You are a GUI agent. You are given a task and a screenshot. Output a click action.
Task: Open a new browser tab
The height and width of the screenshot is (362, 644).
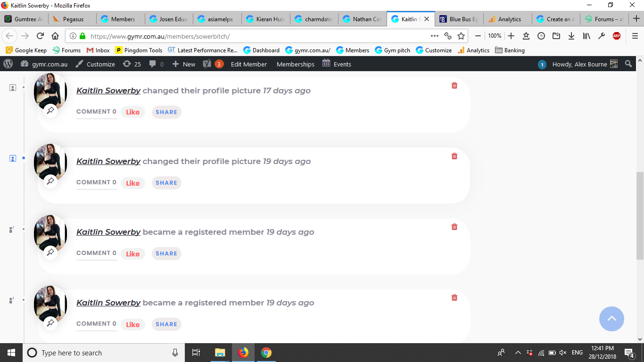(x=636, y=19)
